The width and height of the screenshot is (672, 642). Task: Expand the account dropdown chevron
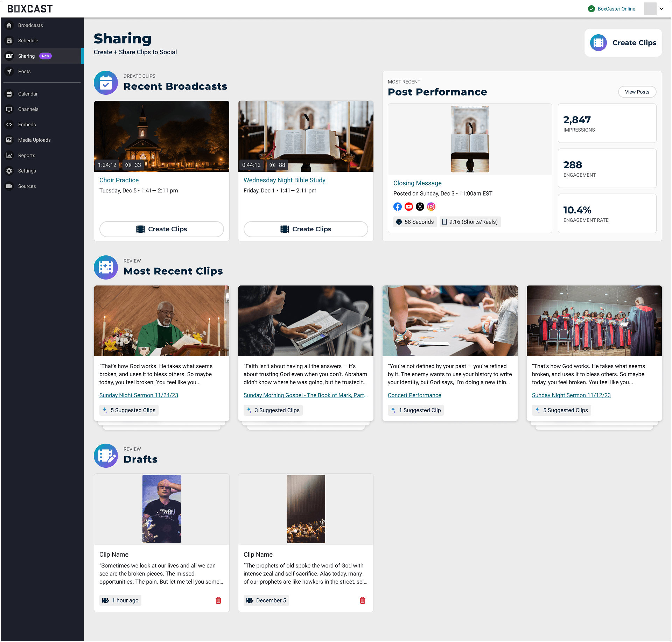click(x=661, y=9)
